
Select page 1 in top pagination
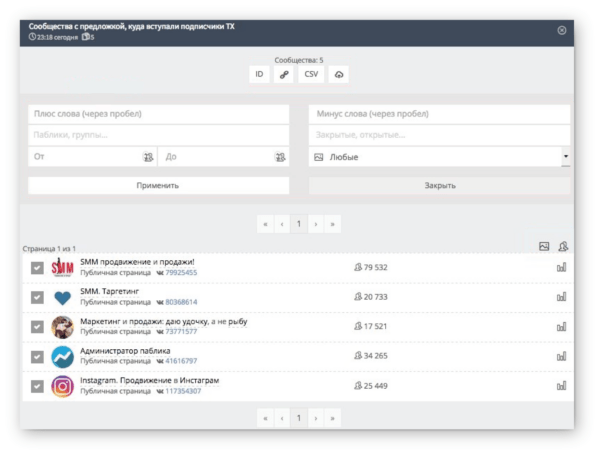click(299, 224)
